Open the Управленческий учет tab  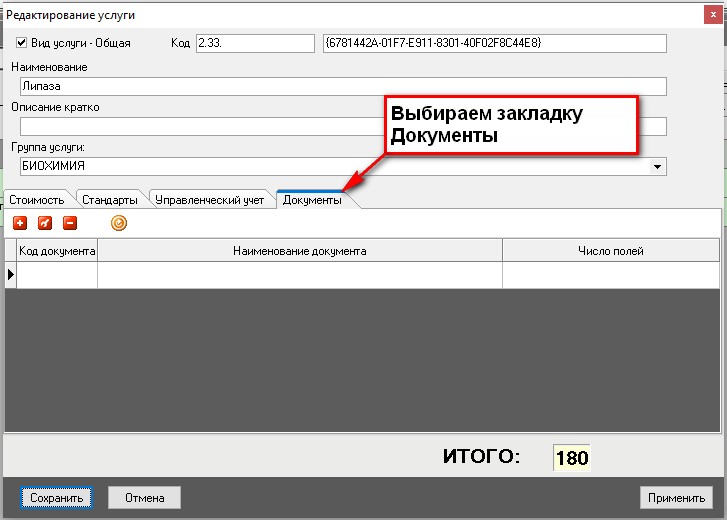point(210,200)
